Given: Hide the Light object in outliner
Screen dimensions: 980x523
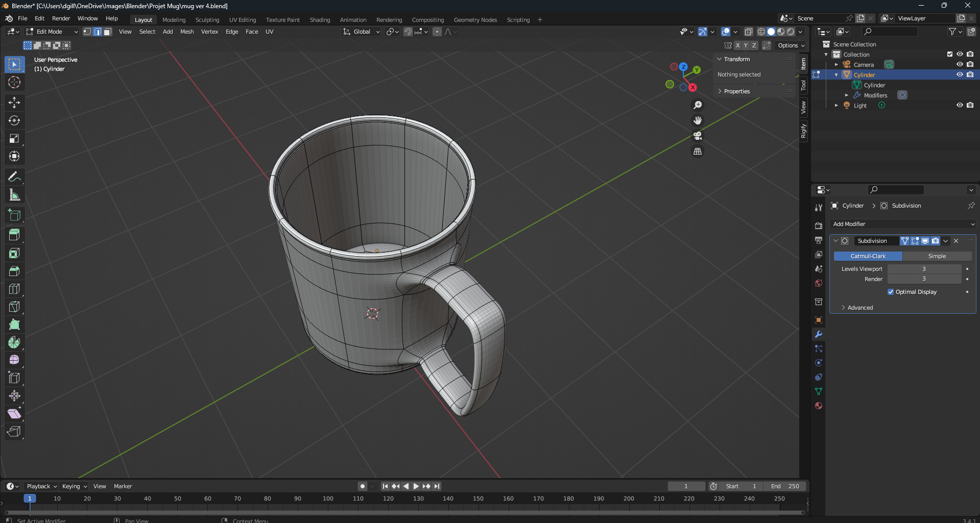Looking at the screenshot, I should [x=960, y=105].
